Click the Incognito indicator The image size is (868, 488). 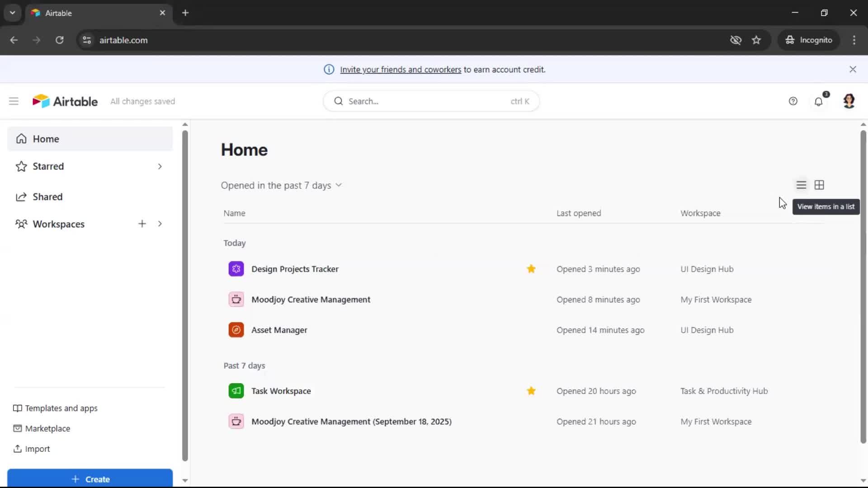(x=809, y=40)
